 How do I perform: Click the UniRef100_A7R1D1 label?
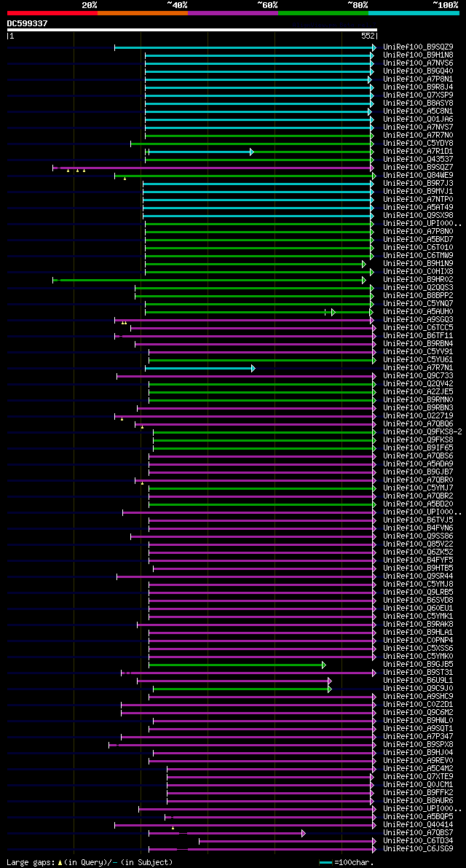pos(419,152)
